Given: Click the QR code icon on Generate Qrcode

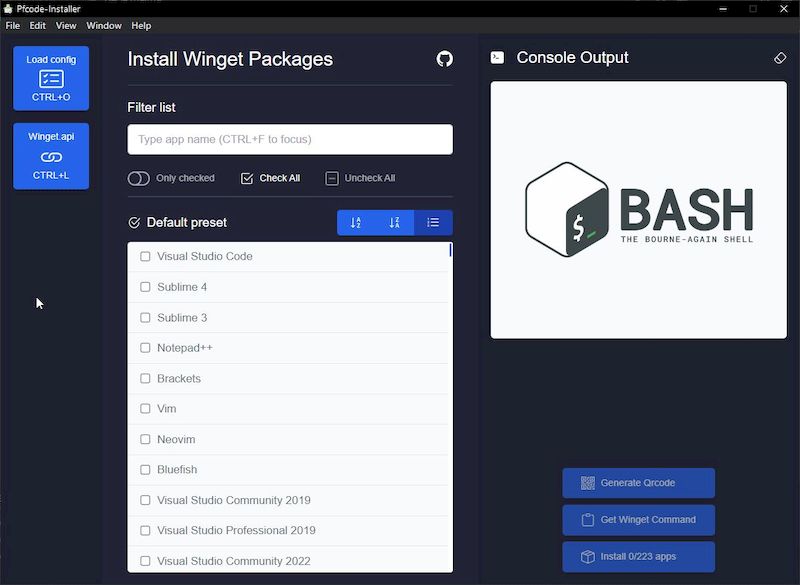Looking at the screenshot, I should (x=589, y=483).
